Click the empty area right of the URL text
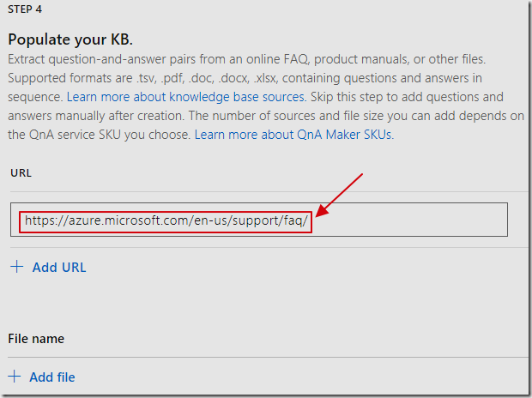 pyautogui.click(x=410, y=220)
